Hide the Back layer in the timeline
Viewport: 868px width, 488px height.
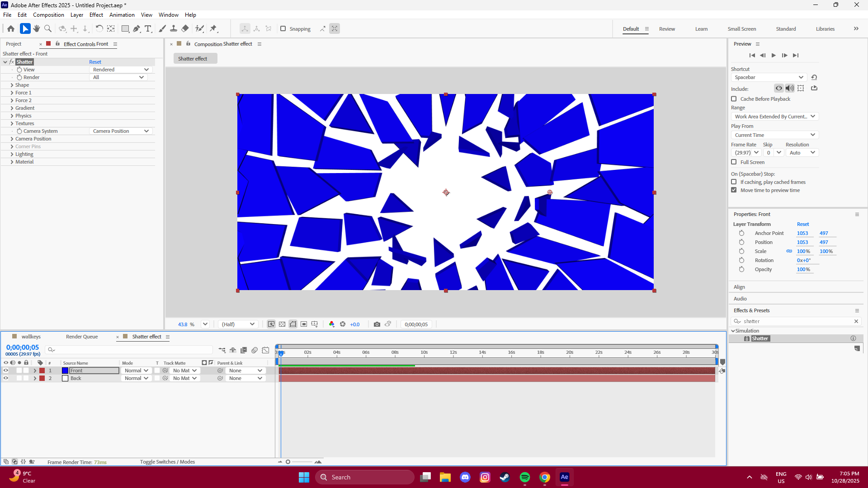tap(6, 378)
